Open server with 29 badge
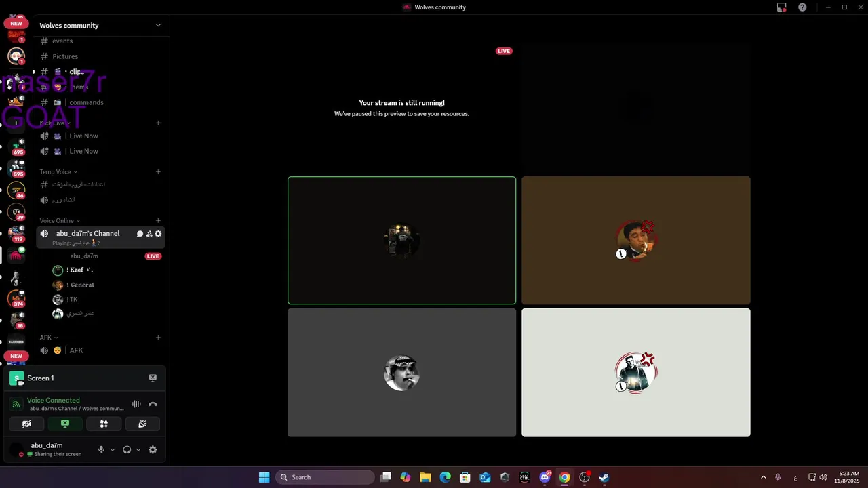868x488 pixels. point(16,212)
